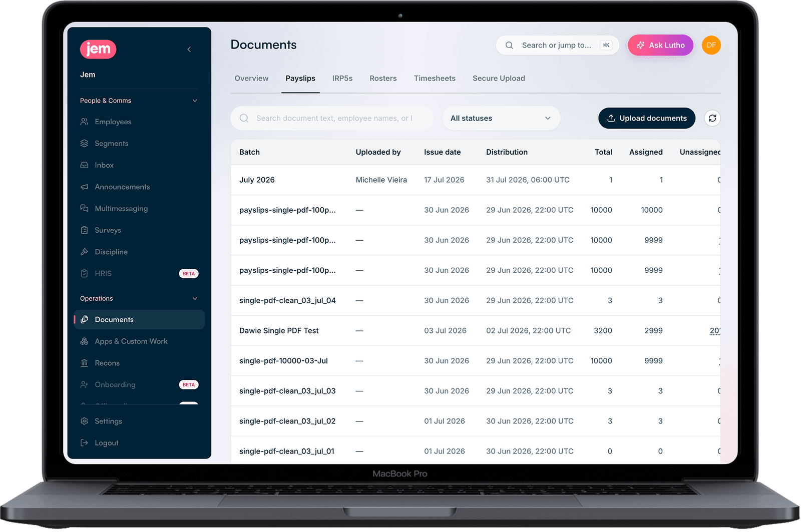The image size is (801, 532).
Task: Collapse the People & Comms section
Action: coord(195,101)
